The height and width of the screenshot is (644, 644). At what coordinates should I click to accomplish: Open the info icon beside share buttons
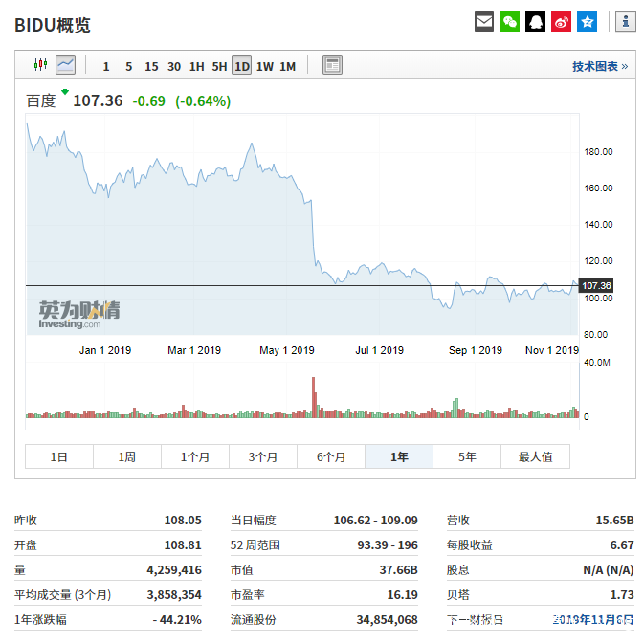coord(625,22)
